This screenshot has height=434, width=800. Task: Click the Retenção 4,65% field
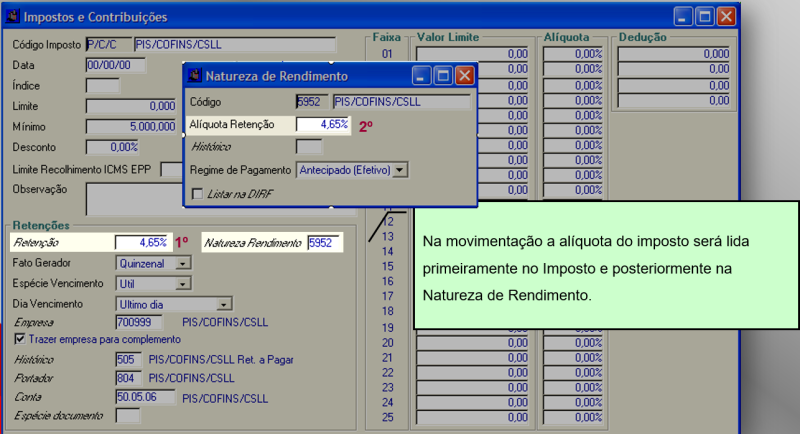pos(142,243)
